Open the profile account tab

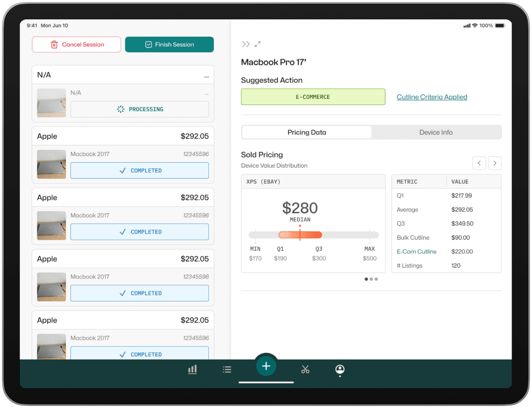tap(340, 370)
